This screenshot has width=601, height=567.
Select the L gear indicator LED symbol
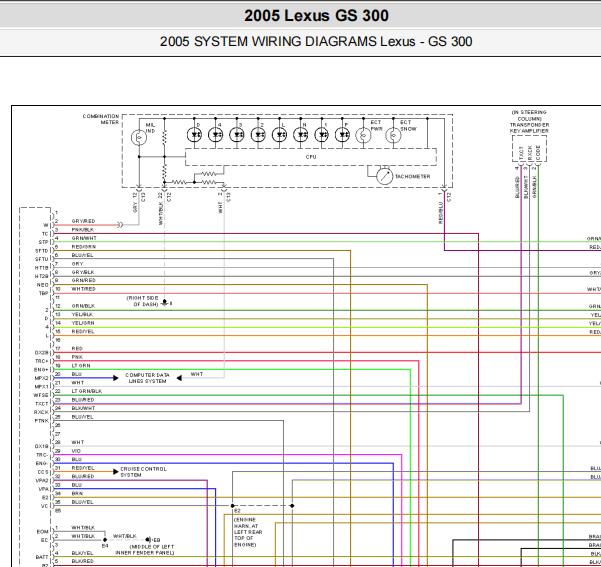279,135
